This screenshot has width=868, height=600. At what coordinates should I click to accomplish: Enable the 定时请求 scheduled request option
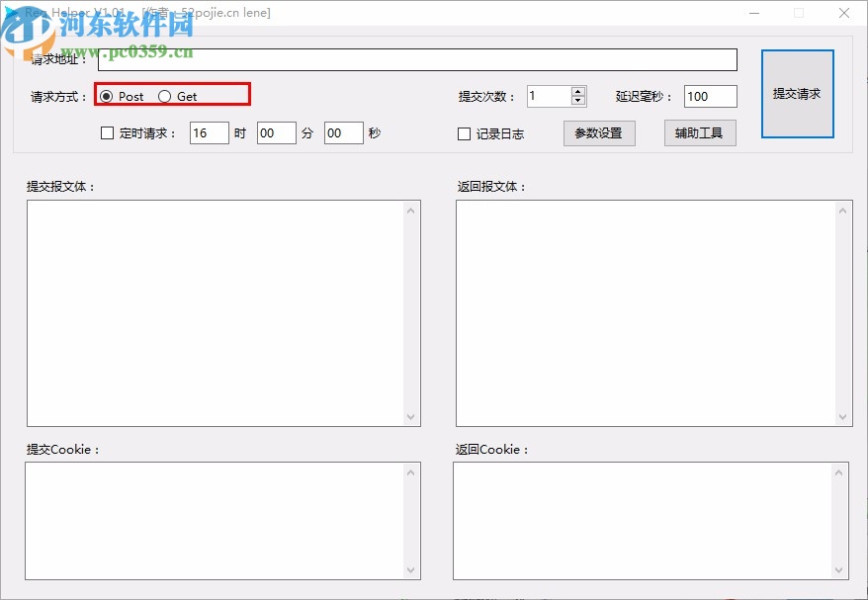(106, 132)
